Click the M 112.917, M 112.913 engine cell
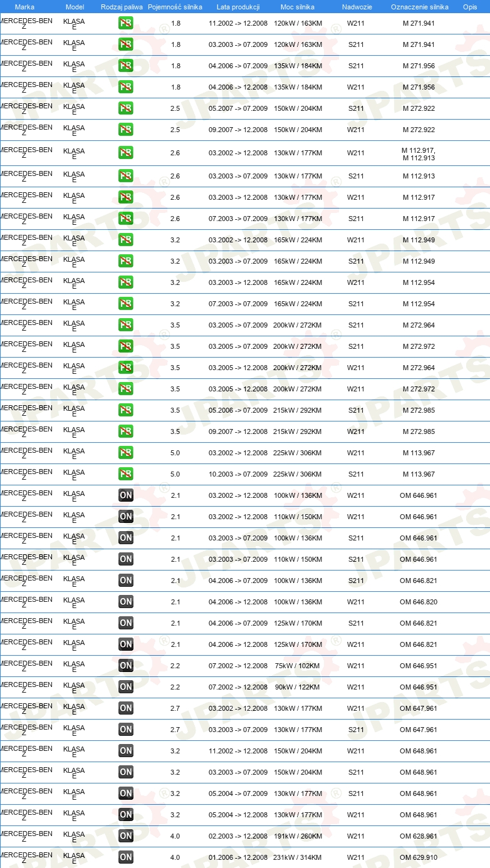 point(419,154)
